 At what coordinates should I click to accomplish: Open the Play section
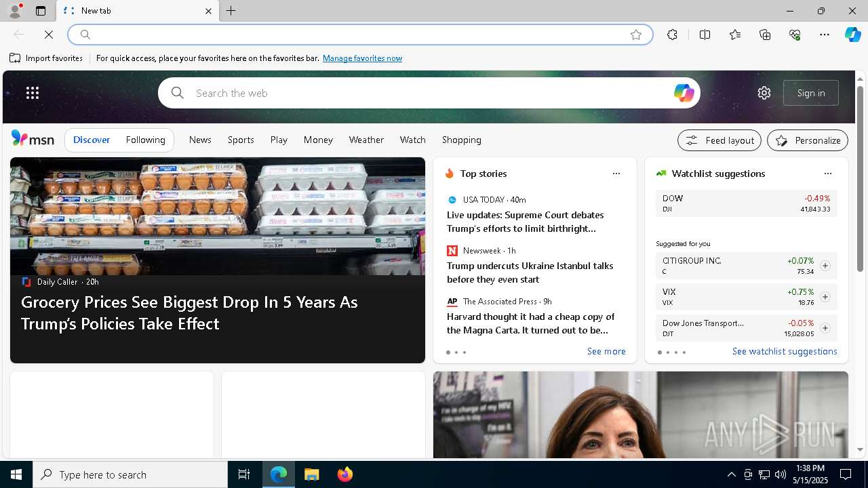click(x=279, y=140)
